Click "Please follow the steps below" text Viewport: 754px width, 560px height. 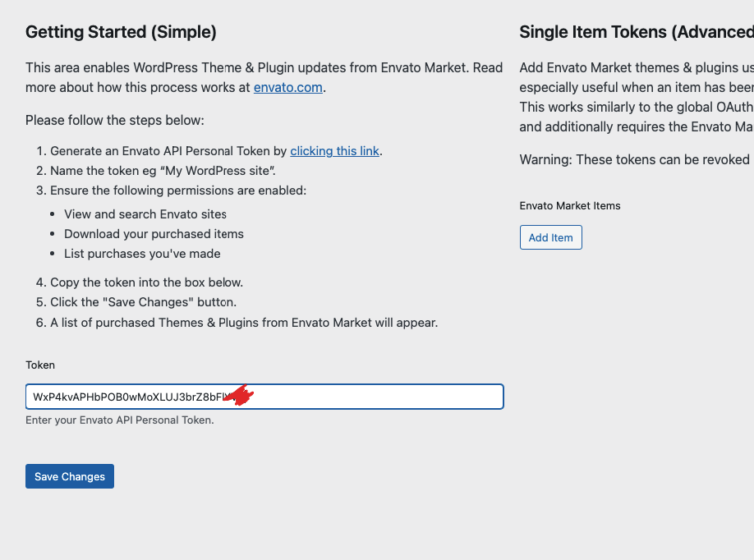tap(115, 120)
